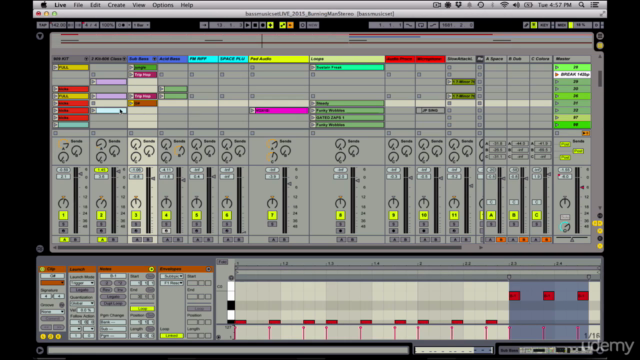
Task: Open the global quantization 1 Bar menu
Action: (x=141, y=25)
